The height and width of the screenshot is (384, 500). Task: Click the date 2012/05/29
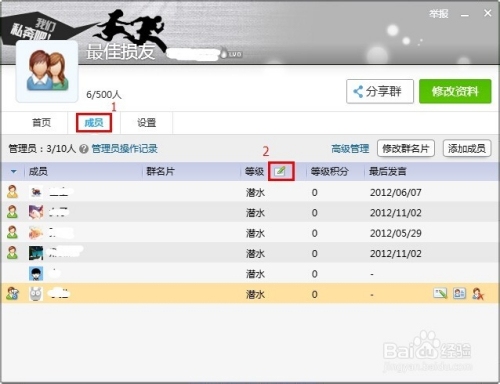(x=396, y=233)
